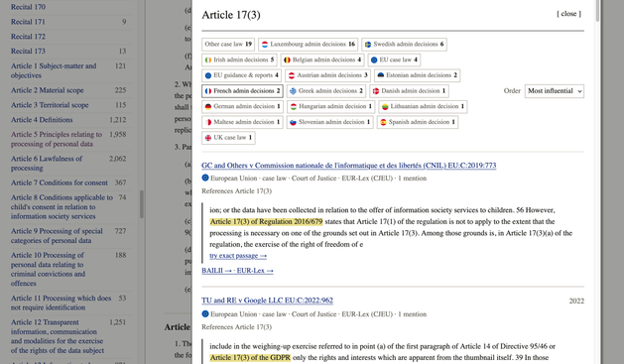Click the EU flag icon beside TU and RE
Viewport: 624px width, 364px height.
(205, 313)
